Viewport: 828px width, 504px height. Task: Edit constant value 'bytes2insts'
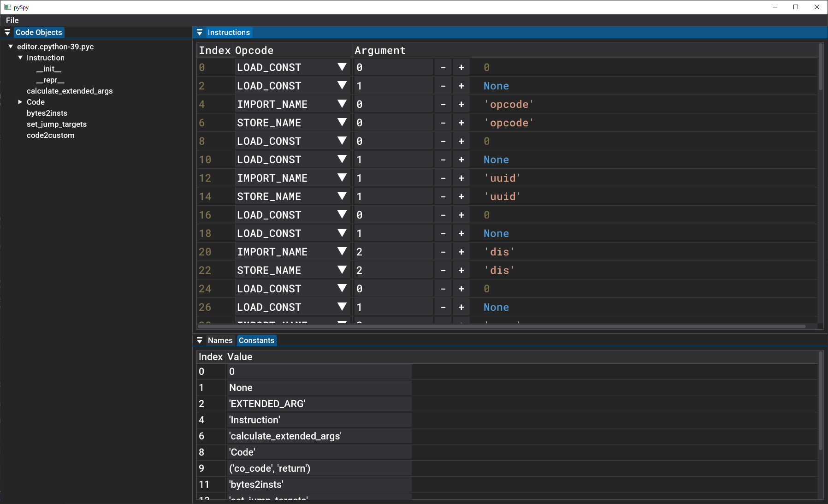pos(319,485)
